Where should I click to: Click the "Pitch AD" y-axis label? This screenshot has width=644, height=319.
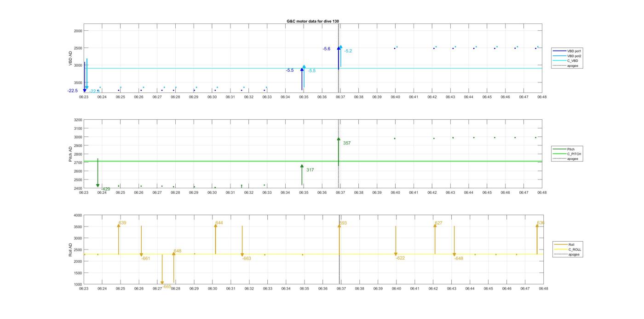[x=71, y=154]
